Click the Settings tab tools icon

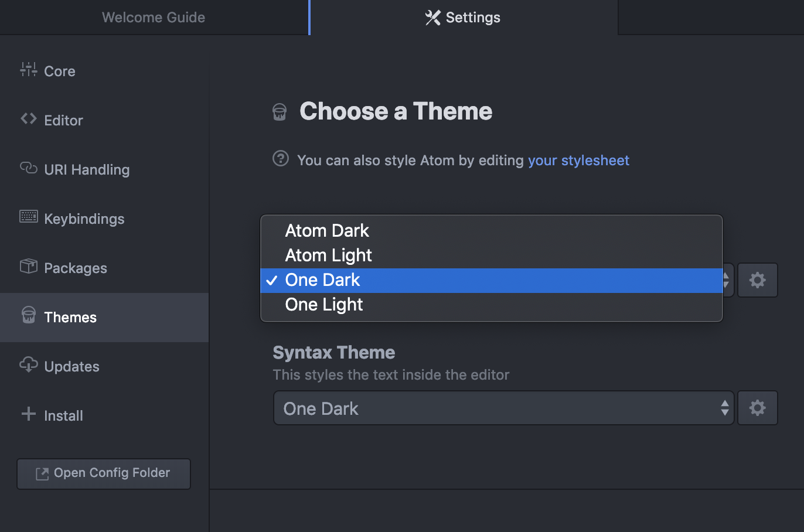[432, 18]
